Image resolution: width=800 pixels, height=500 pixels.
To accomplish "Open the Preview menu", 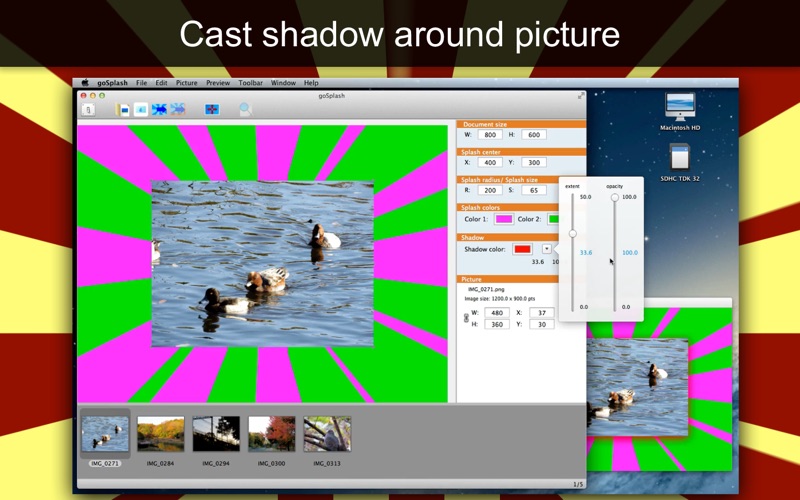I will pyautogui.click(x=218, y=83).
